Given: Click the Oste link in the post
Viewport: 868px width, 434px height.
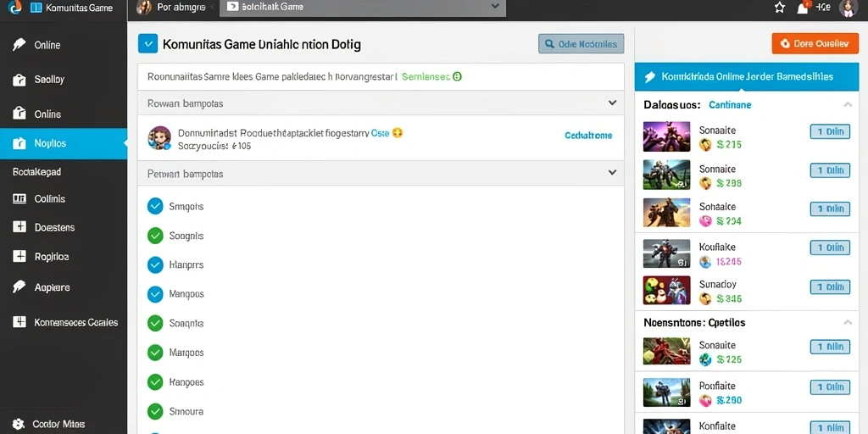Looking at the screenshot, I should point(380,133).
